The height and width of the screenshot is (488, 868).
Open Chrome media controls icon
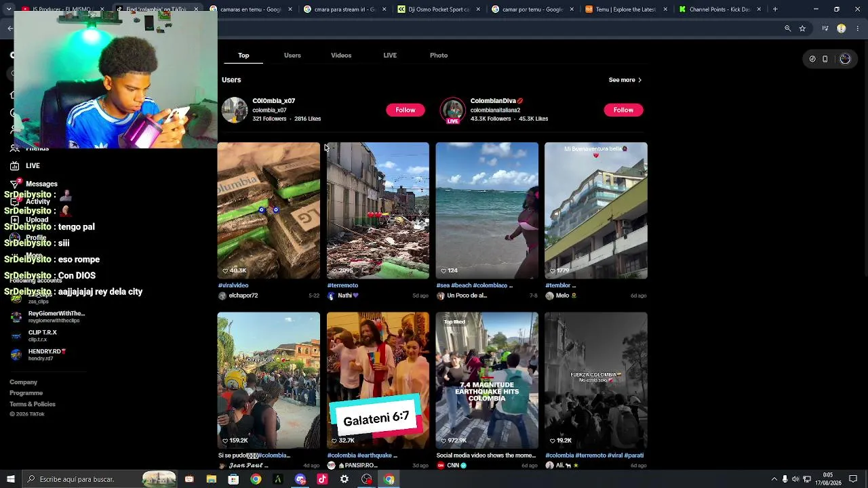click(x=825, y=28)
